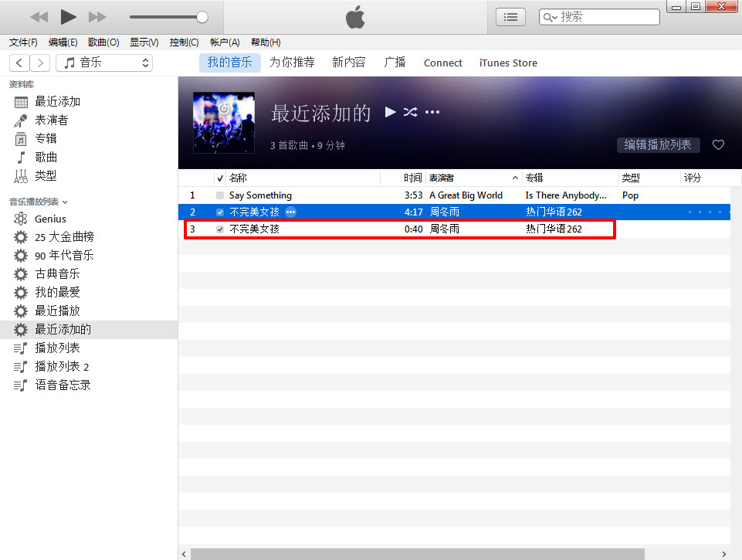The image size is (742, 560).
Task: Shuffle the 最近添加的 playlist
Action: point(410,112)
